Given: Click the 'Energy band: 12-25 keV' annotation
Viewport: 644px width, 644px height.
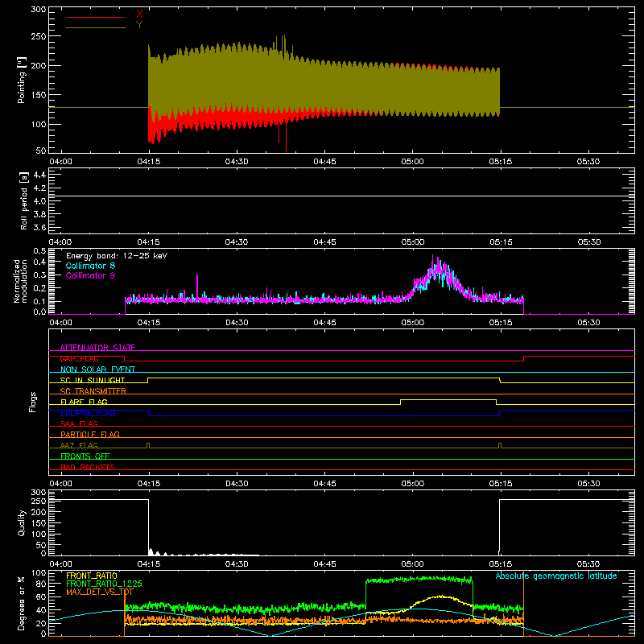Looking at the screenshot, I should (x=117, y=256).
